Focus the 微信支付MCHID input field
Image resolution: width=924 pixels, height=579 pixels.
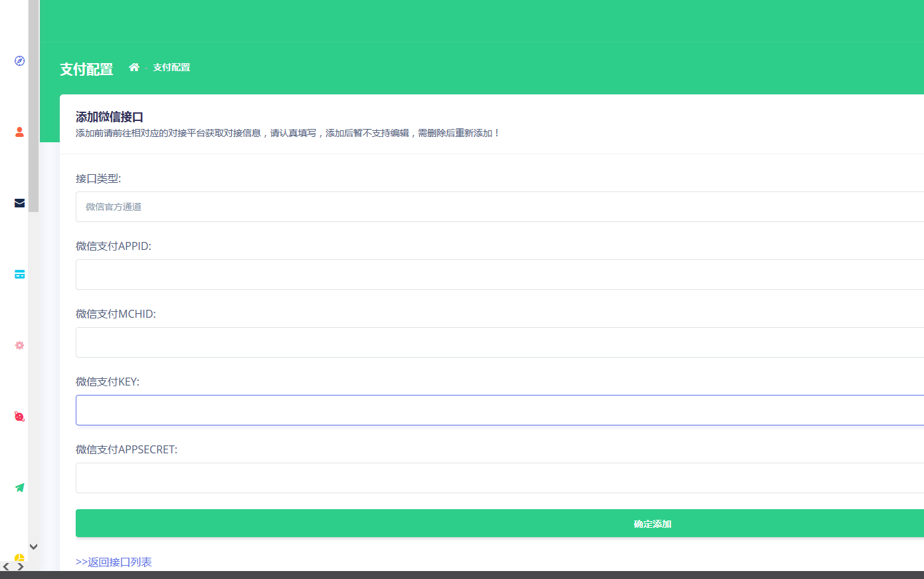point(500,342)
